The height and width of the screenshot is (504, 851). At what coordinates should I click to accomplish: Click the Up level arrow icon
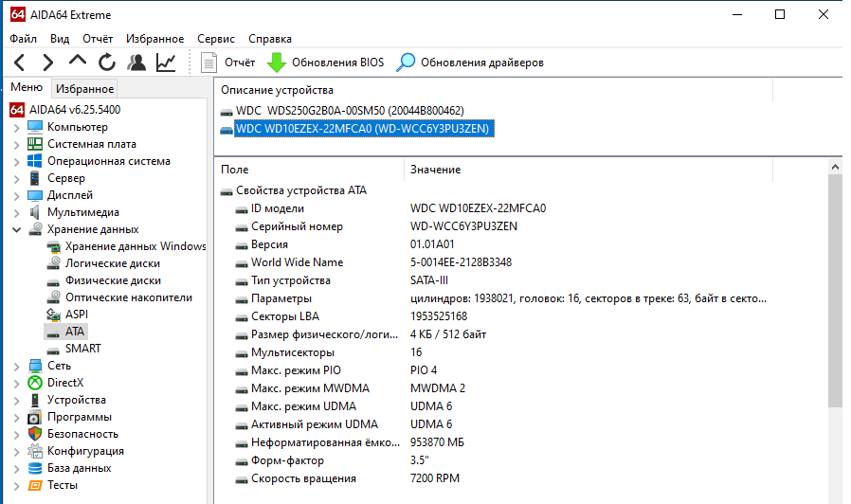click(78, 62)
